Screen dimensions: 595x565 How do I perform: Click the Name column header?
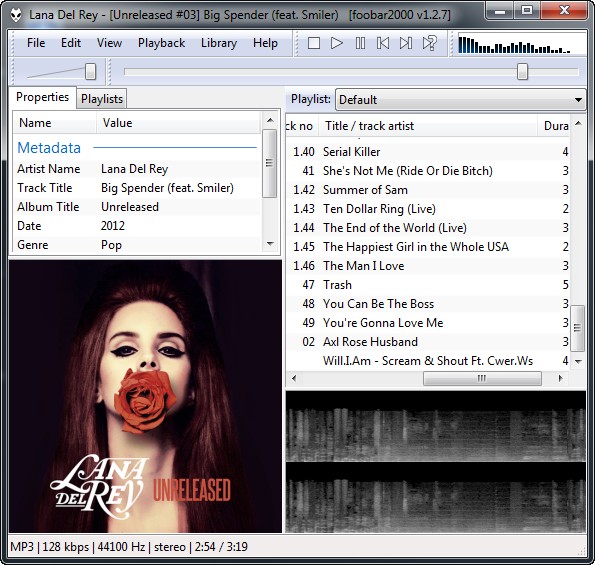[55, 123]
